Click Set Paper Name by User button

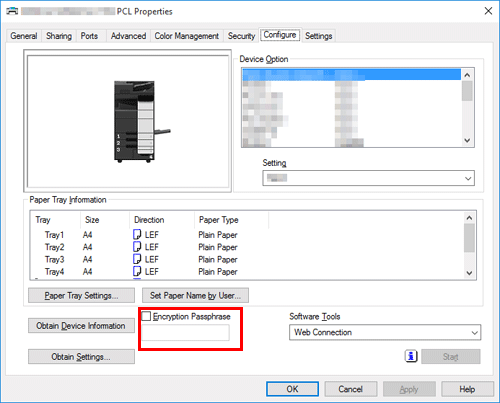click(195, 296)
